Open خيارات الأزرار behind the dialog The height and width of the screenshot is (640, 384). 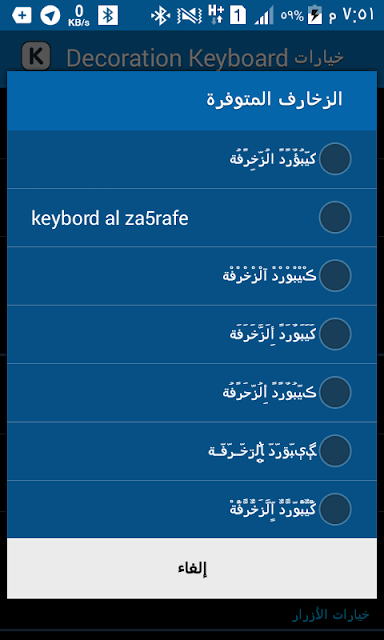[x=331, y=615]
